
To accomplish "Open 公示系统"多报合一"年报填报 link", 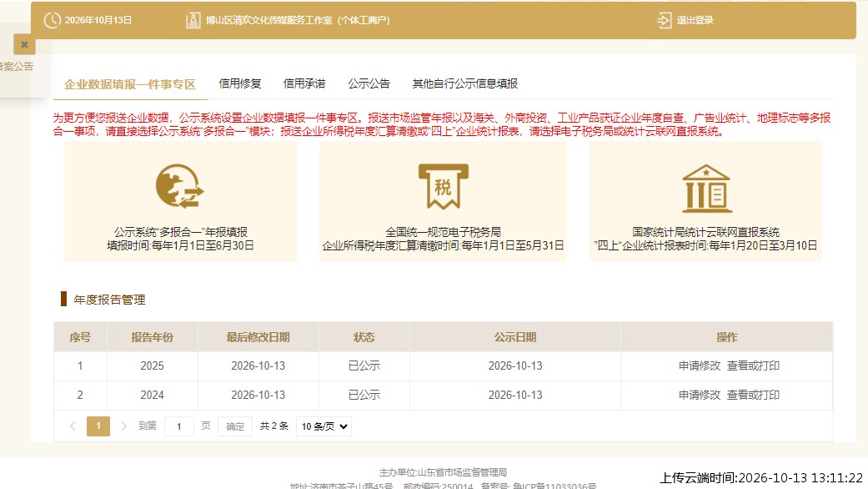I will (x=180, y=232).
